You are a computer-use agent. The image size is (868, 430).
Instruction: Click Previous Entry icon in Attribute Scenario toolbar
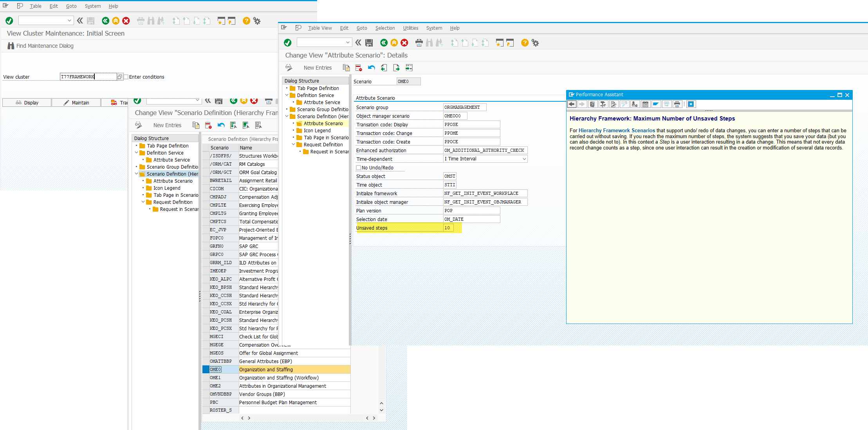384,68
